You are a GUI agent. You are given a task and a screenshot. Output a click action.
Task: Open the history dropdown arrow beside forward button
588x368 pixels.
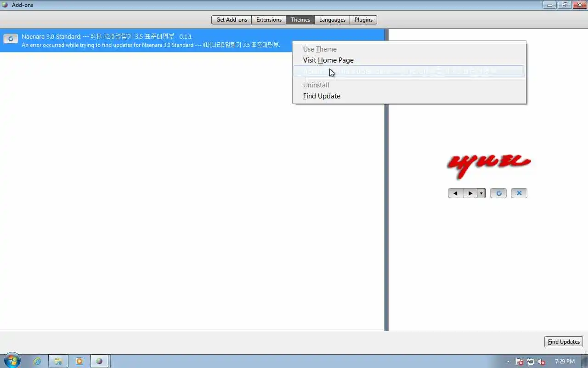click(x=481, y=193)
